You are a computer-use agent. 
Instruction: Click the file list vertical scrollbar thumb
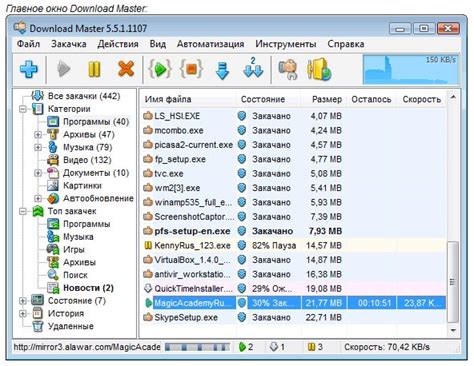point(453,282)
